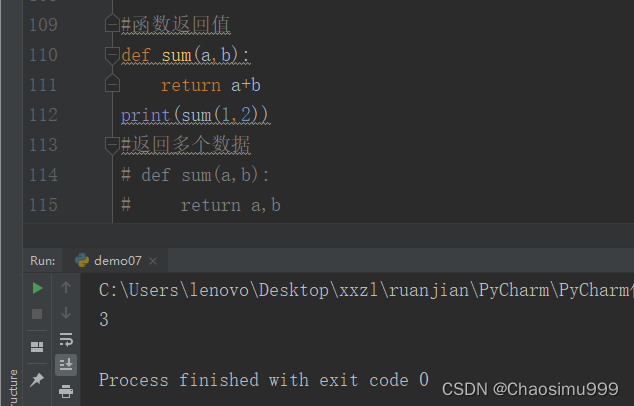The width and height of the screenshot is (634, 406).
Task: Click fold end marker on line 111
Action: 112,84
